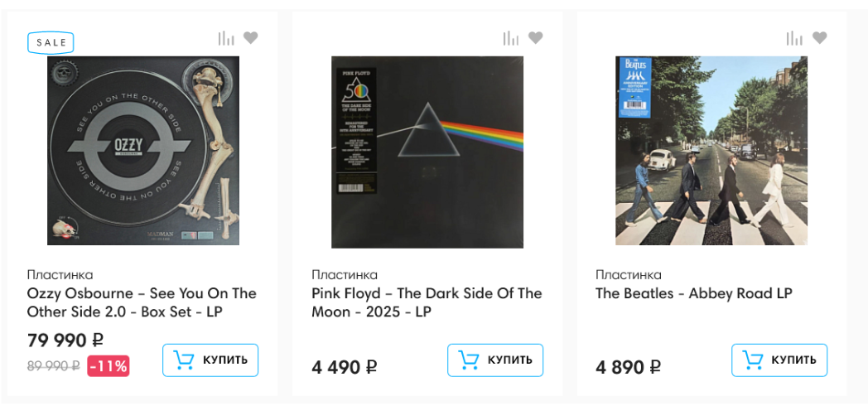Open Pink Floyd Dark Side Of The Moon title link
Screen dimensions: 868x406
point(427,302)
